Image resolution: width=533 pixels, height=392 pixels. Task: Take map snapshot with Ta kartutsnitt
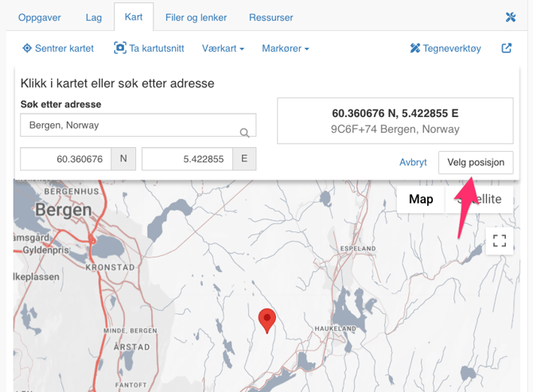pyautogui.click(x=149, y=49)
